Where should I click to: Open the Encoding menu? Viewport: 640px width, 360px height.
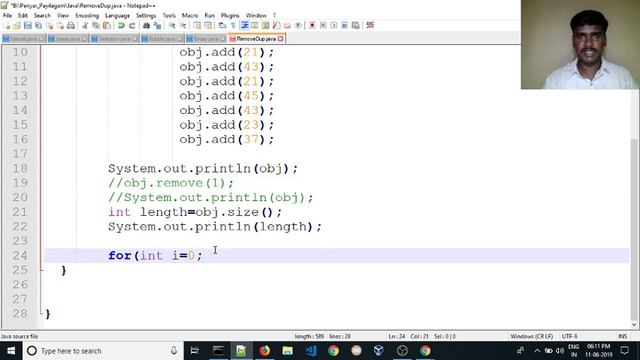87,16
